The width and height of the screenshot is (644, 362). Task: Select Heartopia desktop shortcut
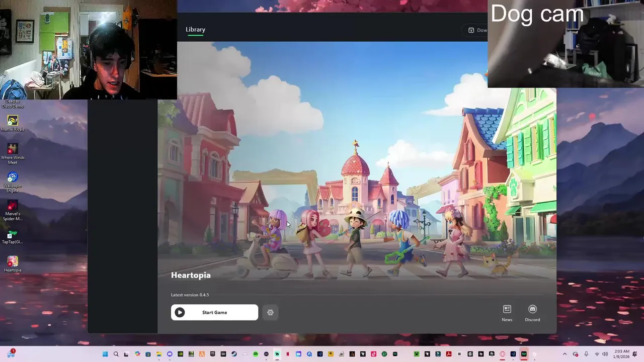click(13, 264)
